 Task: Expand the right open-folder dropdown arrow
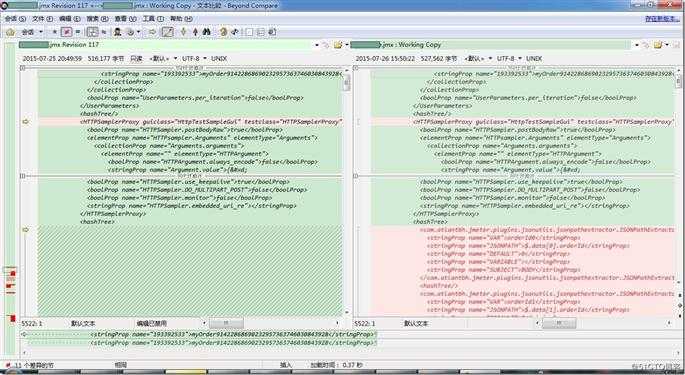667,45
